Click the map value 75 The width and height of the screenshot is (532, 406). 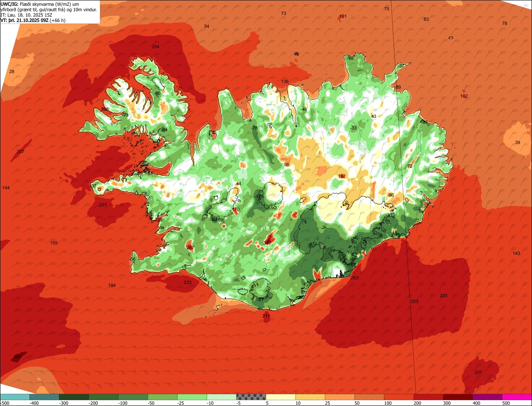click(x=387, y=9)
